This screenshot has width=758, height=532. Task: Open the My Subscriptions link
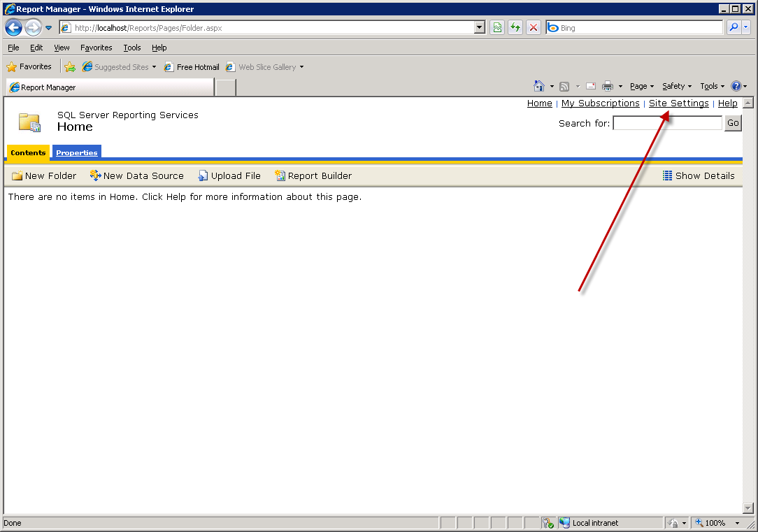[600, 103]
